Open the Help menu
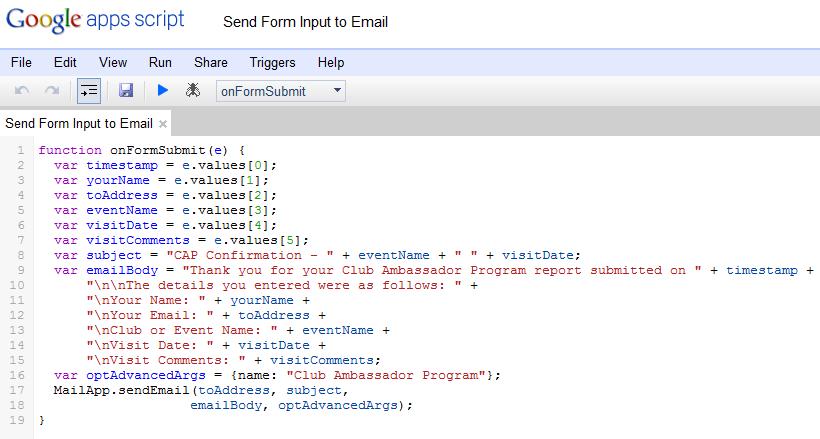This screenshot has height=439, width=820. [331, 63]
